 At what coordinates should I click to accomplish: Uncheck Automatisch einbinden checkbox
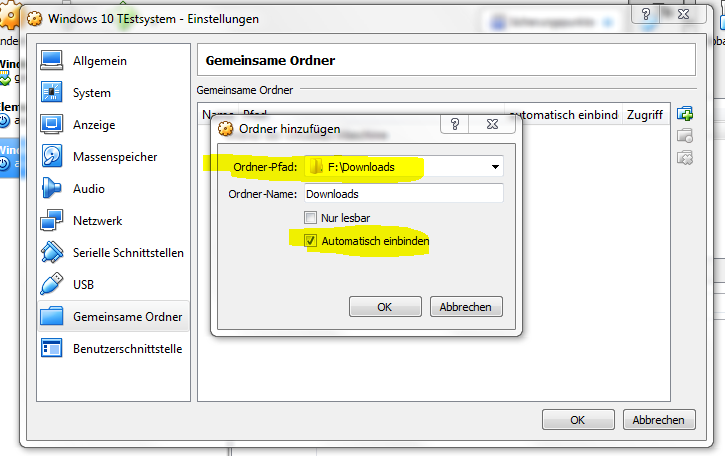point(310,241)
